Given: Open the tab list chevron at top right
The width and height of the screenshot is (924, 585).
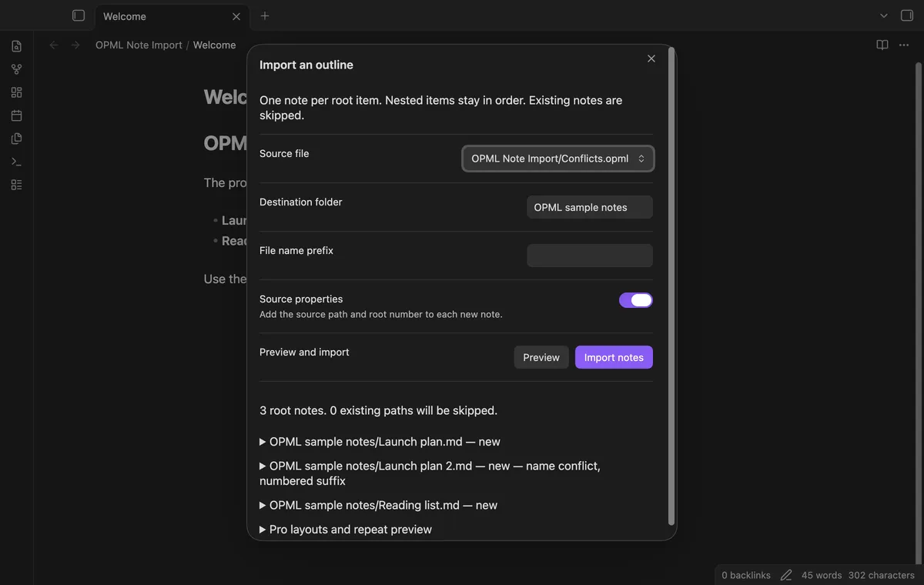Looking at the screenshot, I should 884,15.
